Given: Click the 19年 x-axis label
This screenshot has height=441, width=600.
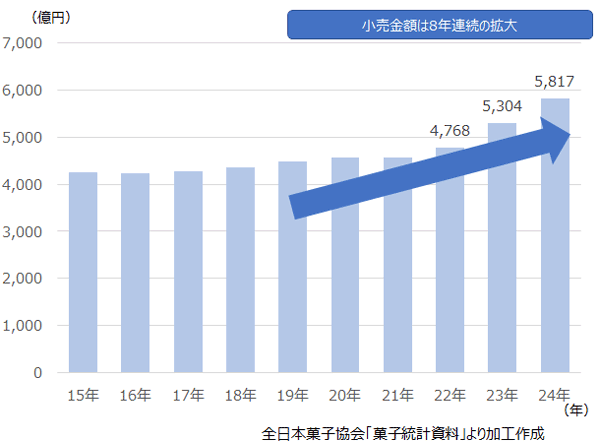Looking at the screenshot, I should [x=292, y=394].
